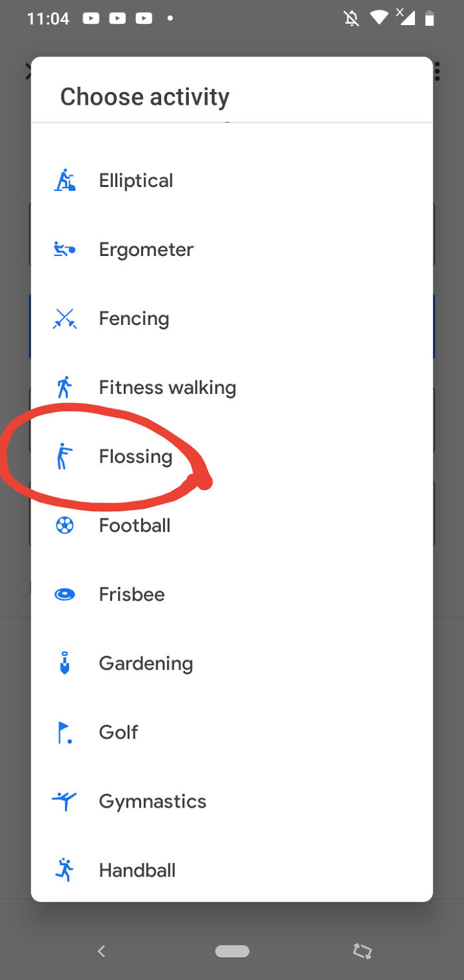Click the Golf flag icon
The width and height of the screenshot is (464, 980).
[64, 731]
